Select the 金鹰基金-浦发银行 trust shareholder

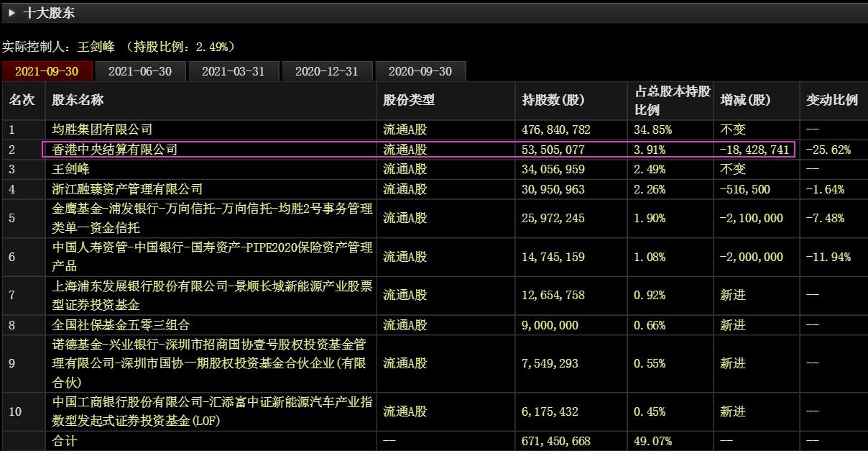pos(212,218)
